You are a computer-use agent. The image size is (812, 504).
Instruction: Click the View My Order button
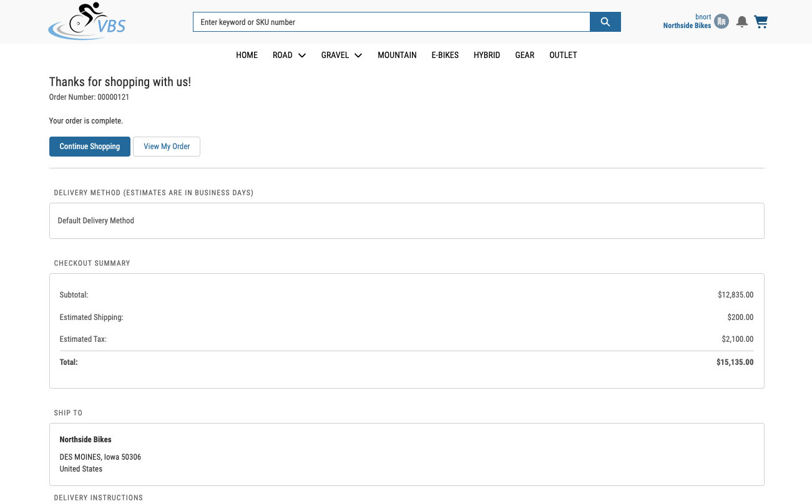point(167,147)
